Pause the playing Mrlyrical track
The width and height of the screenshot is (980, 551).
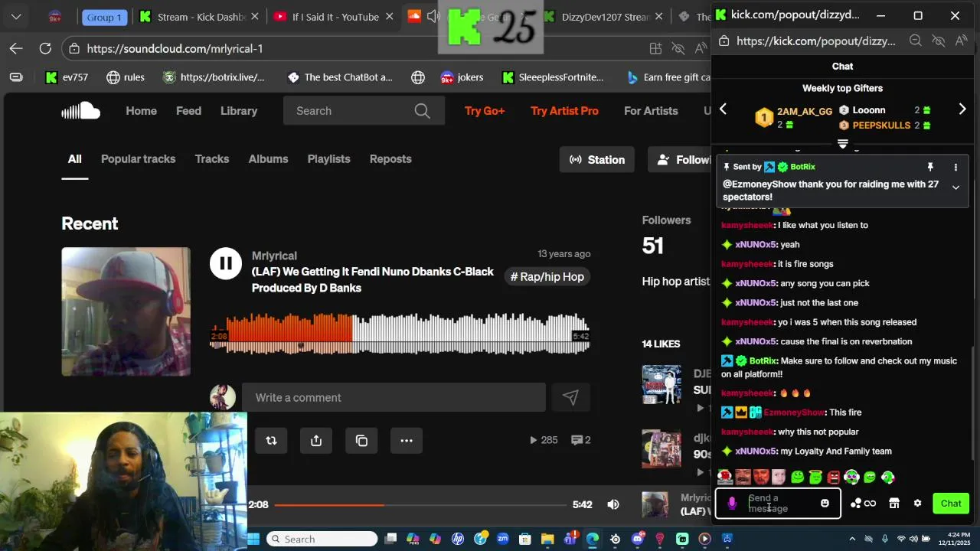pos(226,264)
